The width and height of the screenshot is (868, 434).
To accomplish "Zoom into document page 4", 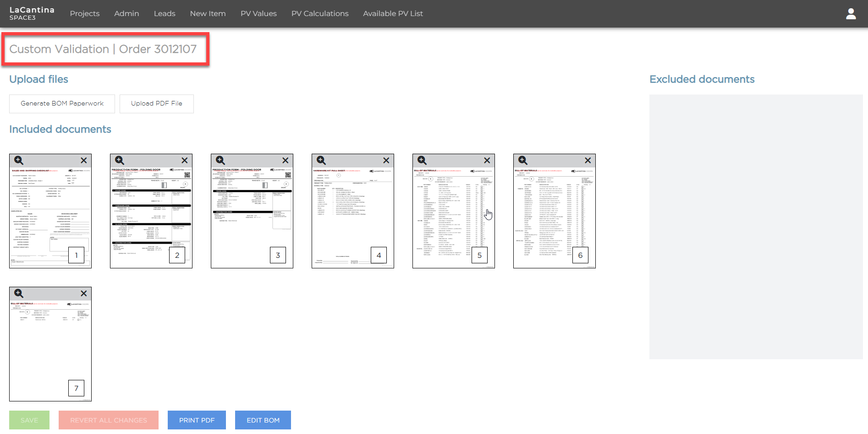I will [321, 160].
